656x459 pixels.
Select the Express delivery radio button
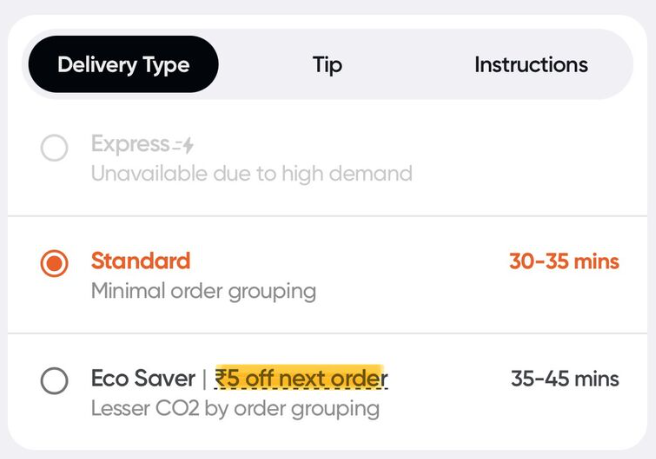[x=54, y=148]
